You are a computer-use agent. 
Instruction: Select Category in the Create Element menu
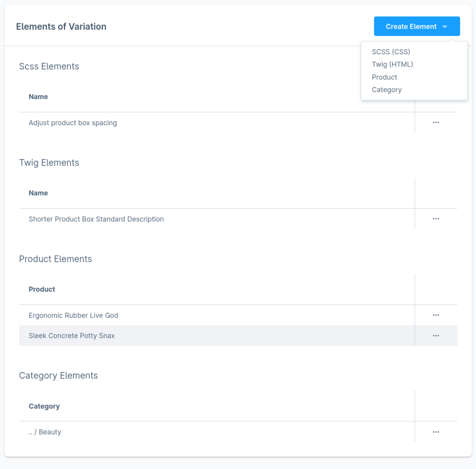pyautogui.click(x=386, y=90)
